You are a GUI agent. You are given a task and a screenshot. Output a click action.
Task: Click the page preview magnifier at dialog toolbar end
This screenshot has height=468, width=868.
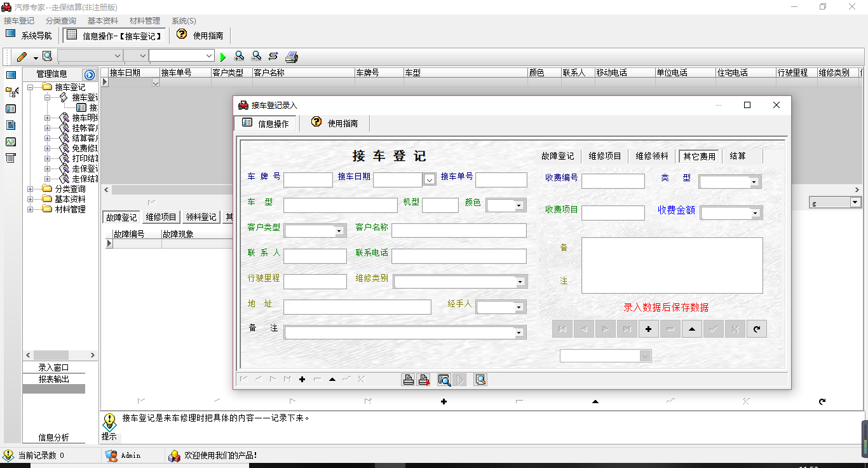pos(481,380)
